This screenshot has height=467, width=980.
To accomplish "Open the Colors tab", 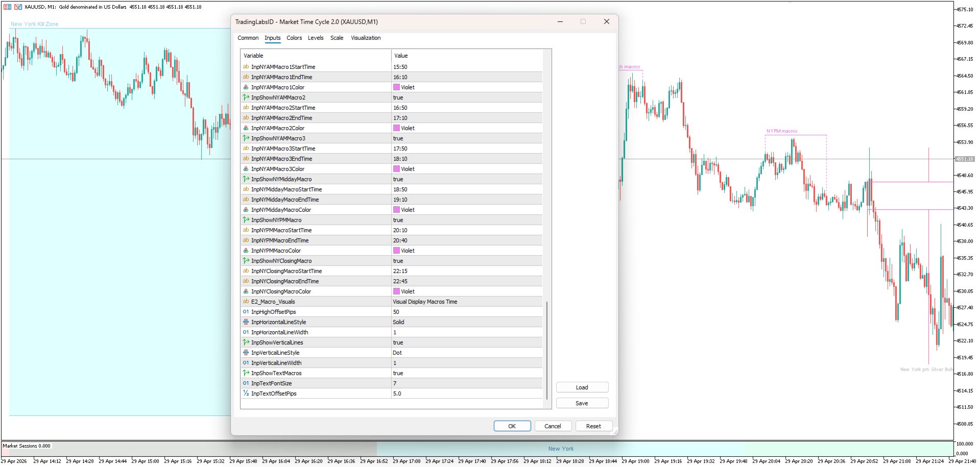I will click(294, 38).
